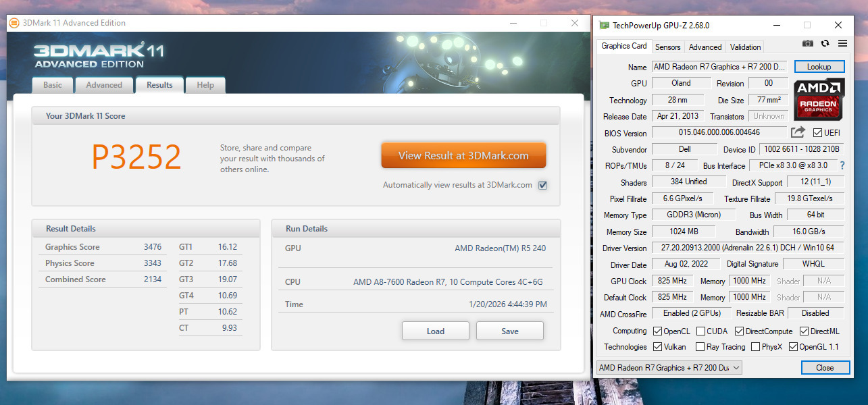Click the Save button in Run Details
This screenshot has height=405, width=868.
click(x=510, y=331)
